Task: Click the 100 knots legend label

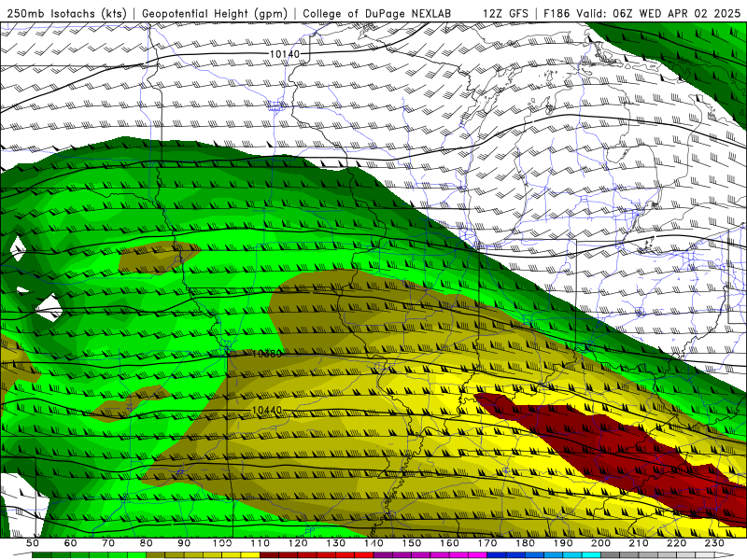Action: 222,543
